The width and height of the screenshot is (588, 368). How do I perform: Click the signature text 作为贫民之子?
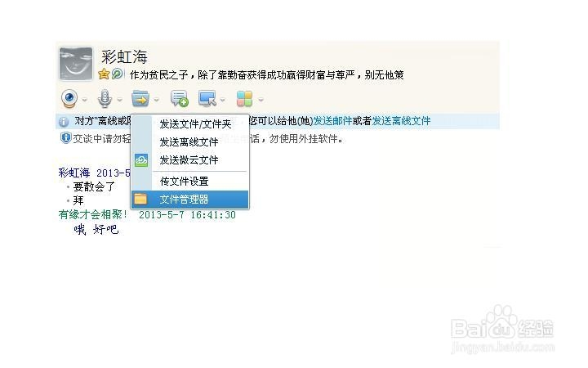(x=159, y=75)
